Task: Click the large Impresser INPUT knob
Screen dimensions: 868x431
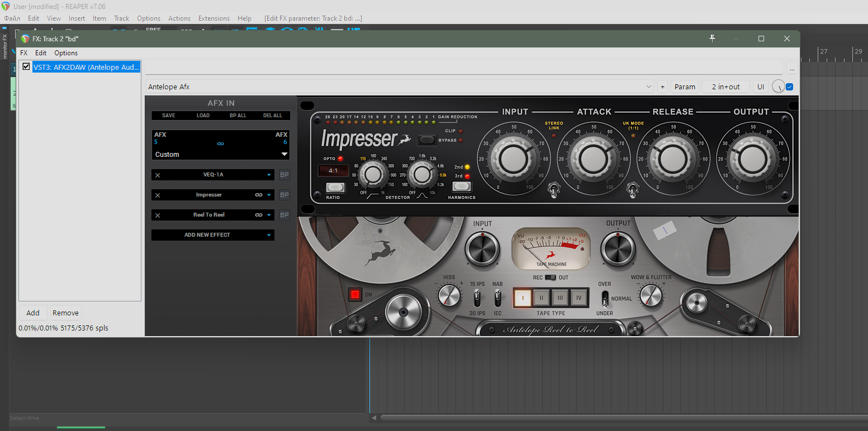Action: [515, 159]
